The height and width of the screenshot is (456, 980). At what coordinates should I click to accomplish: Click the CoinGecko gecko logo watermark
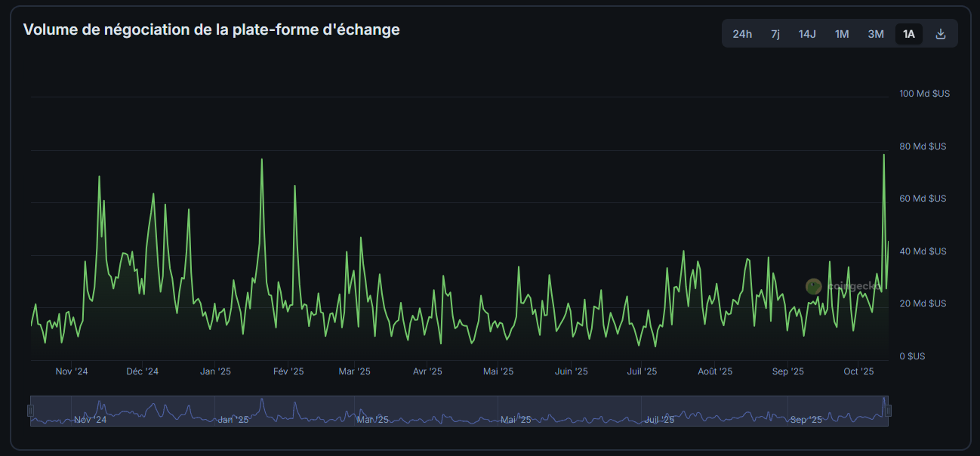(814, 286)
